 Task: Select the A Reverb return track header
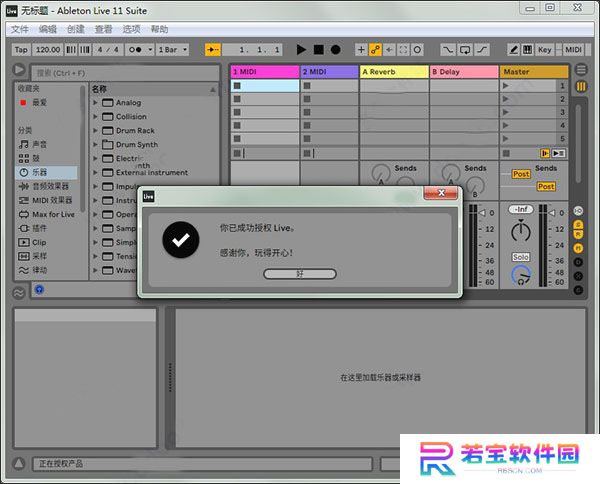point(395,72)
